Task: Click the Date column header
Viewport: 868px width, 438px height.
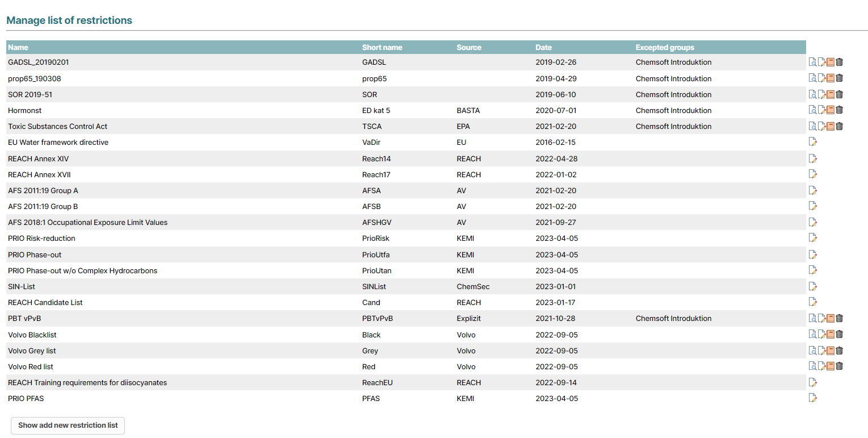Action: [544, 48]
